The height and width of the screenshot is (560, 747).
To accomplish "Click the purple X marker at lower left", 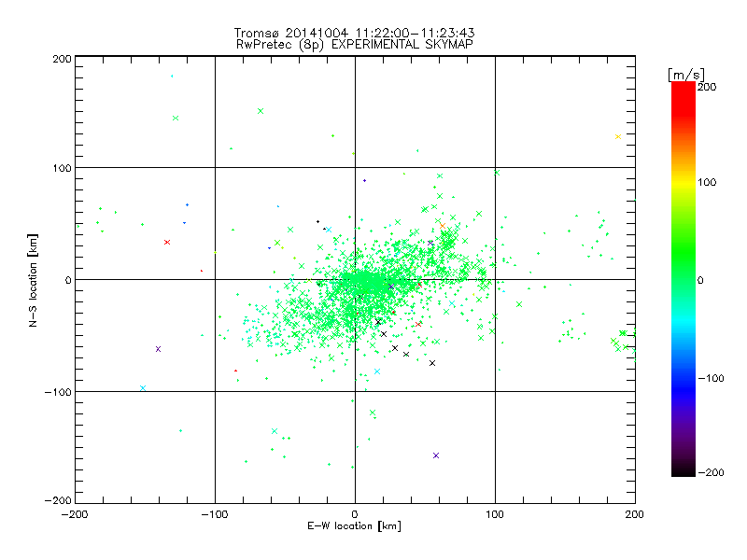I will click(158, 349).
